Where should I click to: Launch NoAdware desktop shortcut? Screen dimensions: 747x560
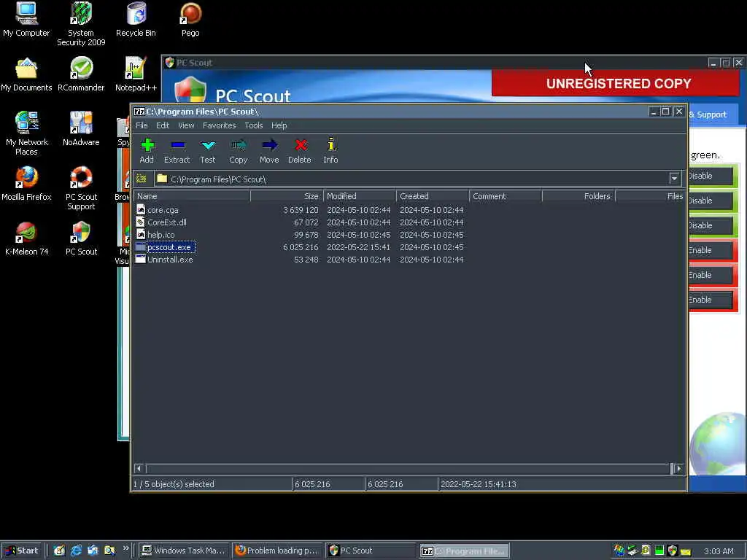[x=81, y=128]
